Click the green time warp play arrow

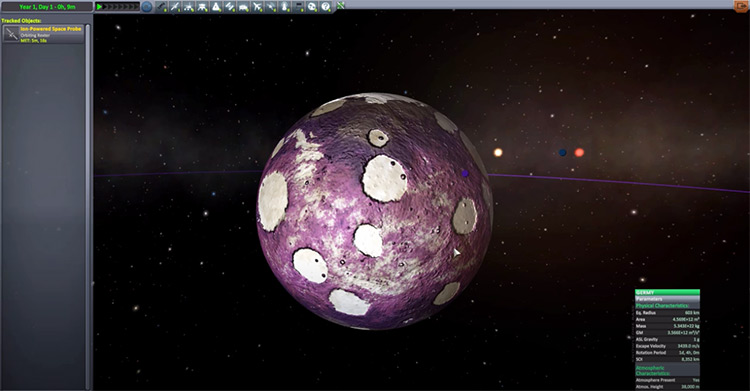pos(99,7)
